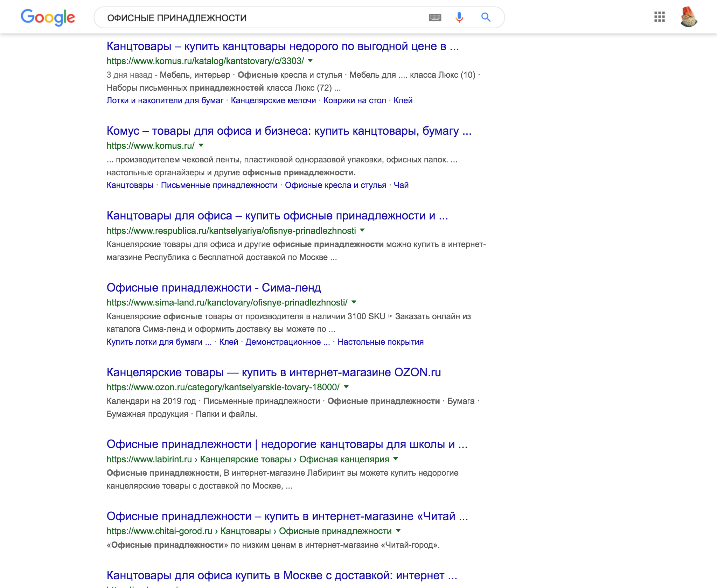This screenshot has width=717, height=588.
Task: Start voice search with microphone icon
Action: click(459, 17)
